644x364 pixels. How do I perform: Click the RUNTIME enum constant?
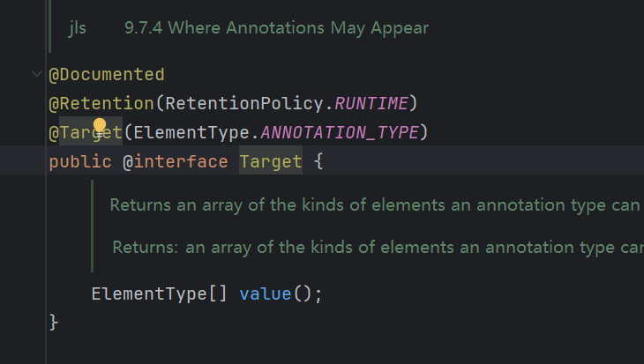(x=371, y=103)
